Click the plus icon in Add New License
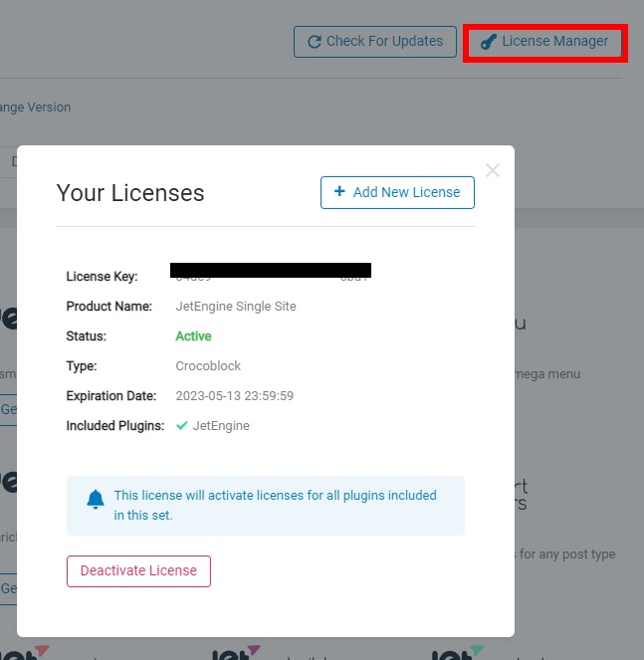 coord(339,191)
